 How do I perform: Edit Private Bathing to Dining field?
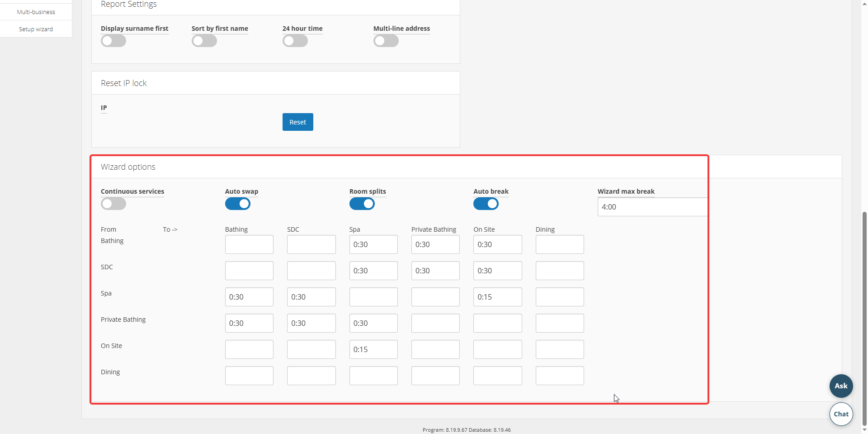pos(560,323)
